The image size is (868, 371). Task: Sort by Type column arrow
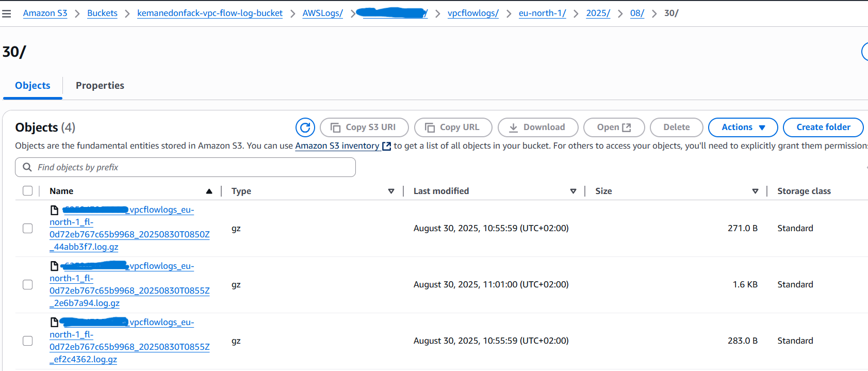(x=391, y=191)
